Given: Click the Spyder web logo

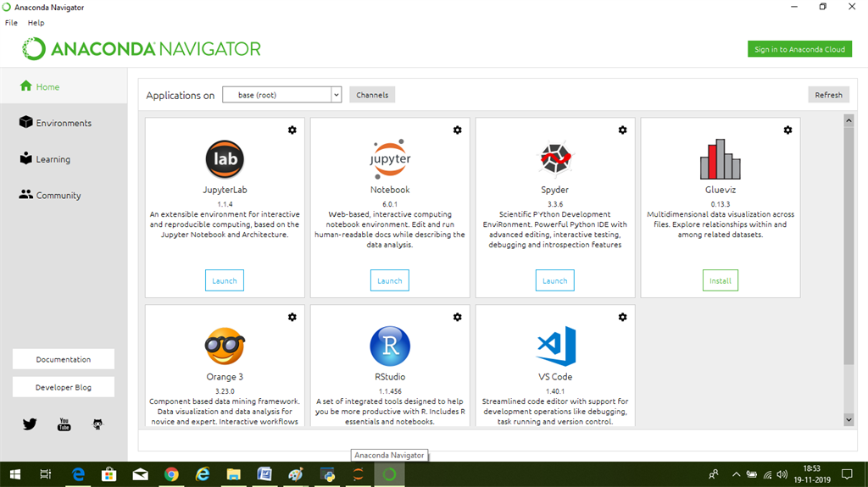Looking at the screenshot, I should point(555,158).
